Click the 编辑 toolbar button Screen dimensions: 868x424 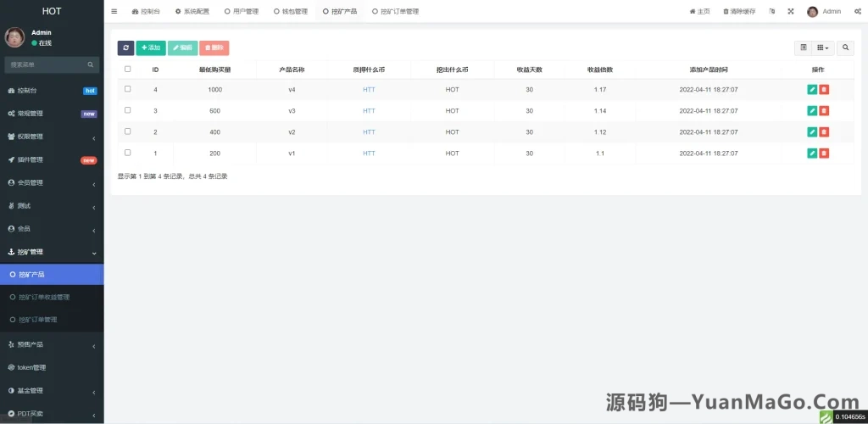183,48
